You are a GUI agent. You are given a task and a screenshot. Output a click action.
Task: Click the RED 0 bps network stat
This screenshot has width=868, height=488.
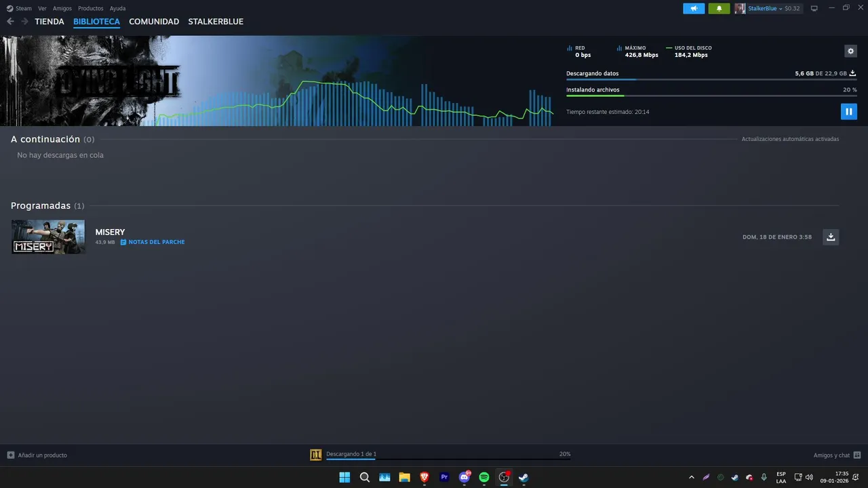point(579,52)
